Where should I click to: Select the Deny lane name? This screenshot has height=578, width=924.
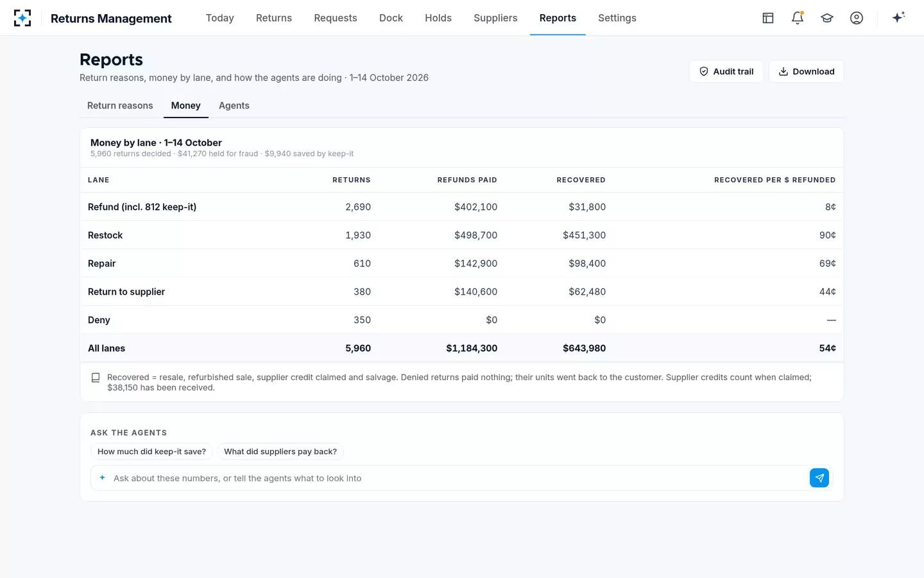pyautogui.click(x=99, y=320)
